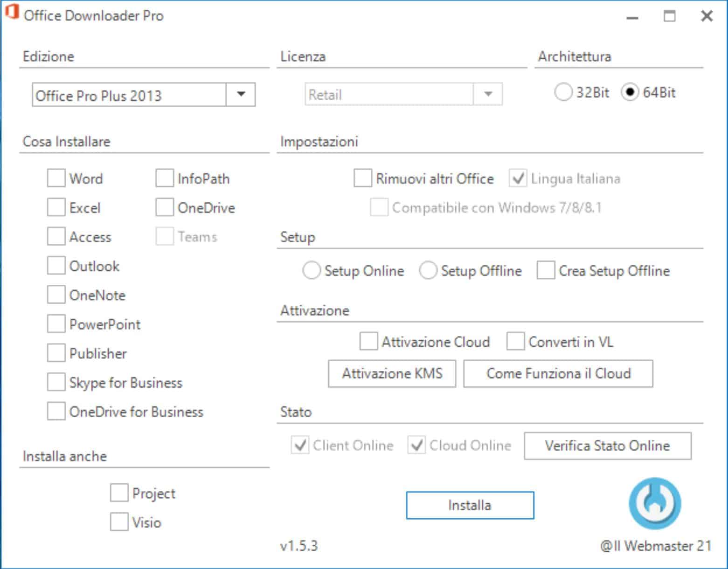Select the 64Bit architecture option

pyautogui.click(x=630, y=92)
